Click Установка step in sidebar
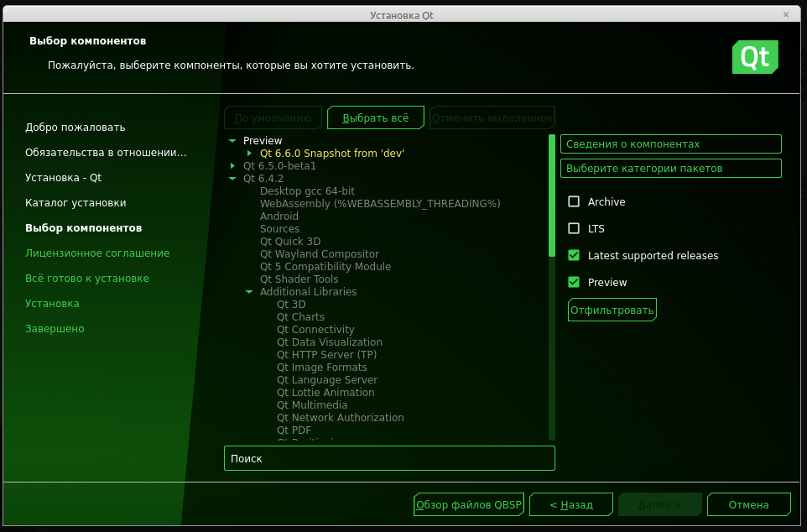 [x=52, y=303]
